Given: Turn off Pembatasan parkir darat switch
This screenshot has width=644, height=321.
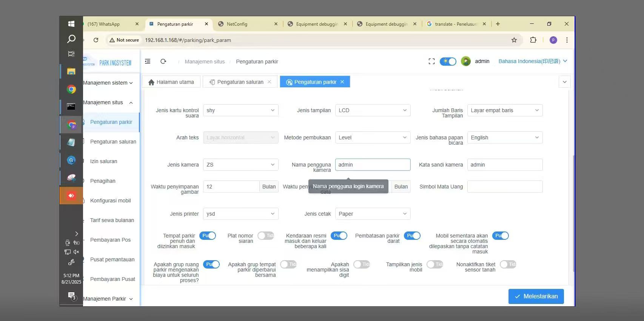Looking at the screenshot, I should point(412,236).
